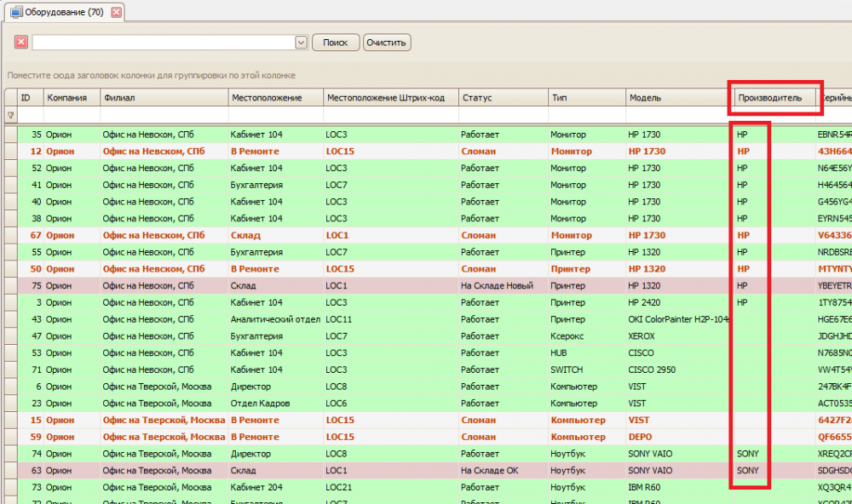Image resolution: width=852 pixels, height=504 pixels.
Task: Sort by the Статус column header
Action: (x=504, y=98)
